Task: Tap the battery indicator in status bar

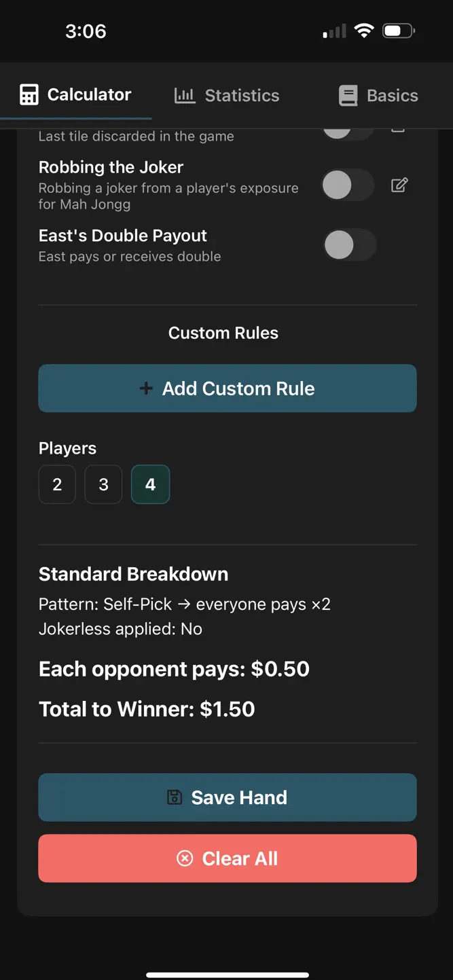Action: click(399, 31)
